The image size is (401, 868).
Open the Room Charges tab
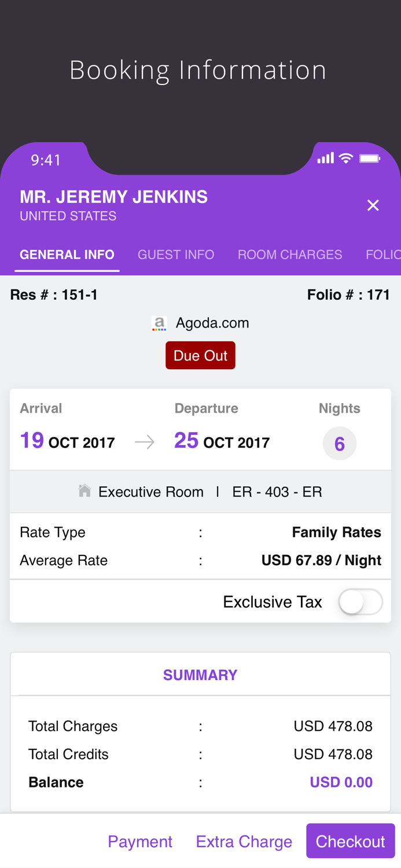(x=290, y=254)
